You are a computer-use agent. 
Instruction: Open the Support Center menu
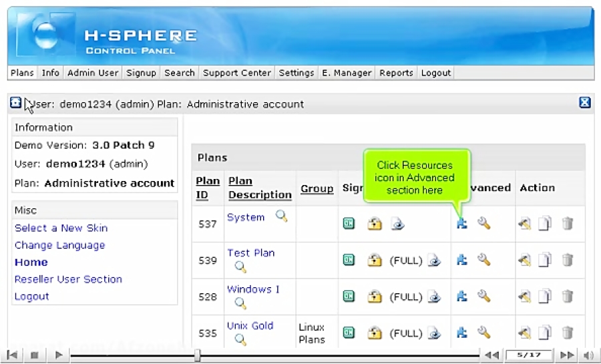237,73
